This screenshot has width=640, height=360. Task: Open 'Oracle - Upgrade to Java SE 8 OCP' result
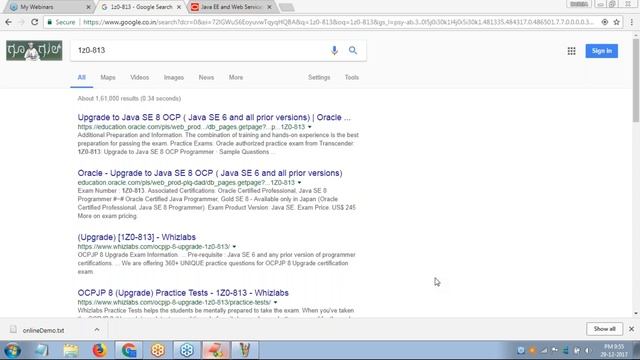(210, 173)
